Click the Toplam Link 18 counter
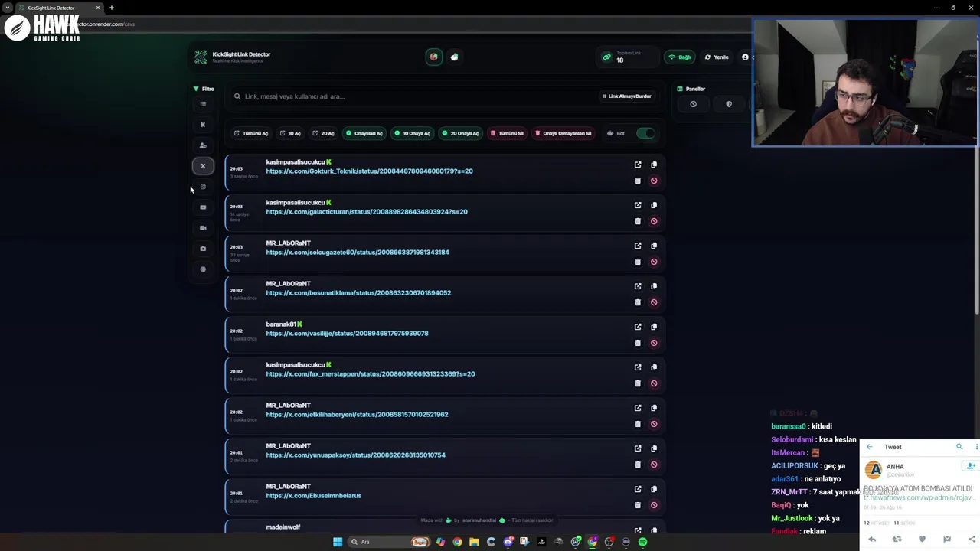980x551 pixels. [x=627, y=57]
